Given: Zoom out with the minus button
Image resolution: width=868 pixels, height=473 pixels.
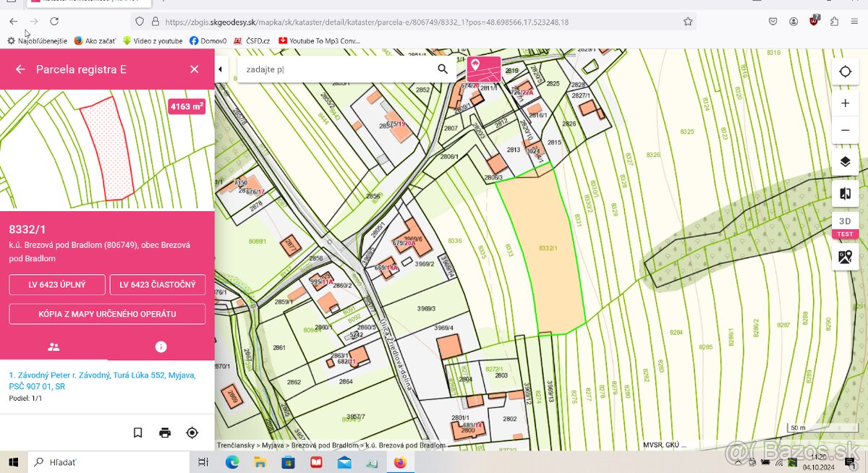Looking at the screenshot, I should click(845, 130).
